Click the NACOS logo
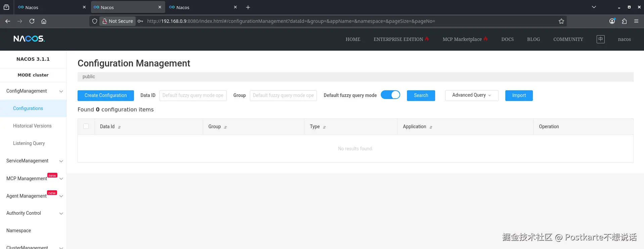This screenshot has width=644, height=249. (x=29, y=39)
